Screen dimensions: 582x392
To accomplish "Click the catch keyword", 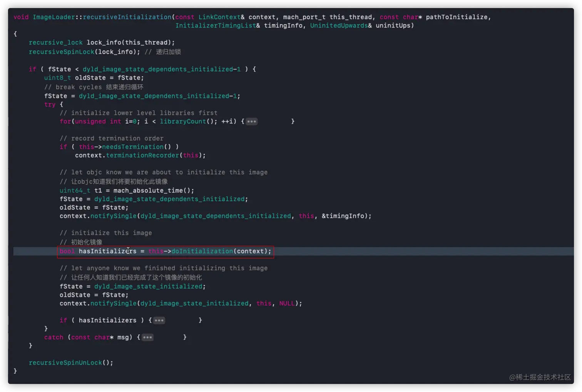I will 54,337.
